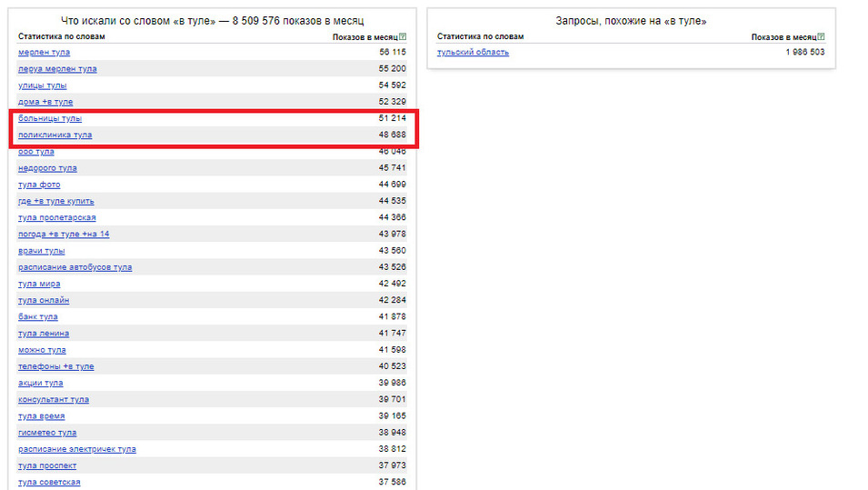Click help icon beside left 'Показов в месяц'
This screenshot has height=490, width=868.
(403, 36)
